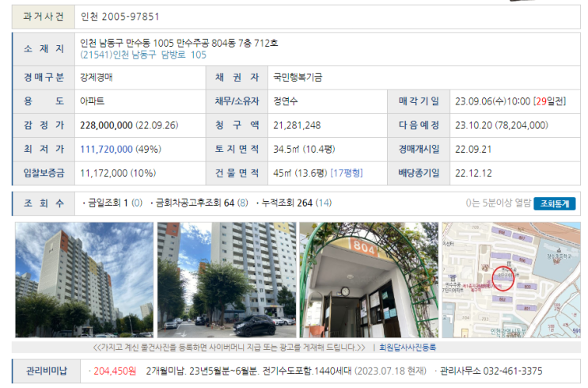Click the 조회통계 button
588x388 pixels.
point(554,204)
